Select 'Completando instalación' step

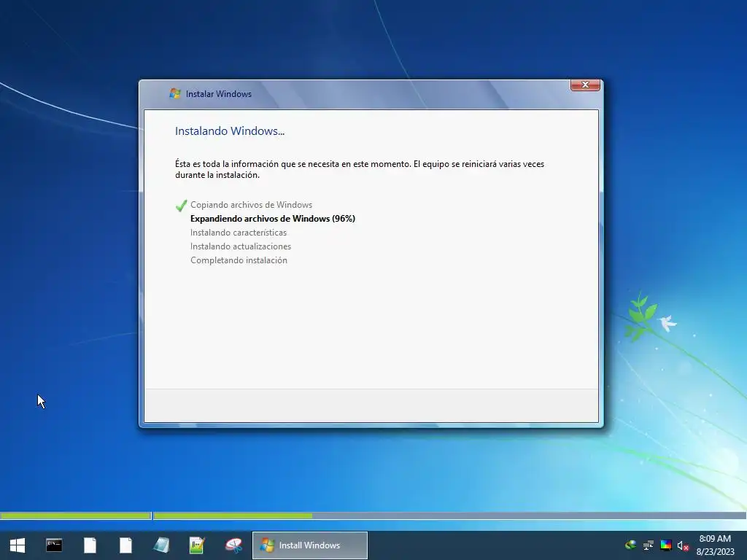(x=239, y=260)
